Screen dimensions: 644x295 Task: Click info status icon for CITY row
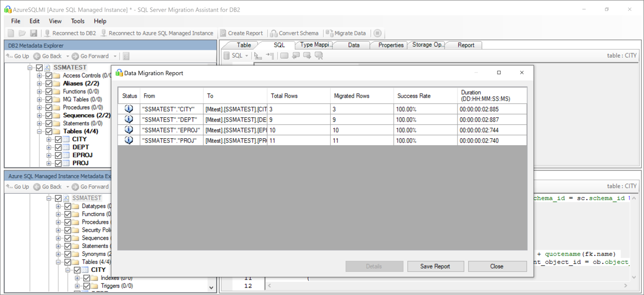click(129, 109)
